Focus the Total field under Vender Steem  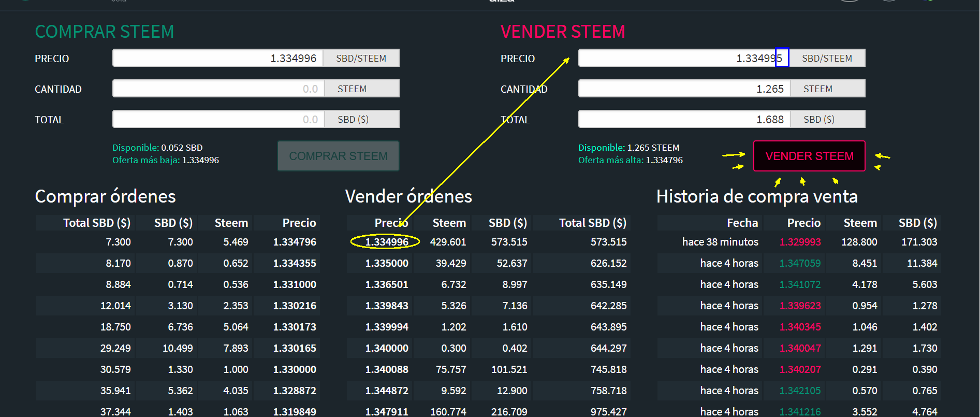coord(684,119)
